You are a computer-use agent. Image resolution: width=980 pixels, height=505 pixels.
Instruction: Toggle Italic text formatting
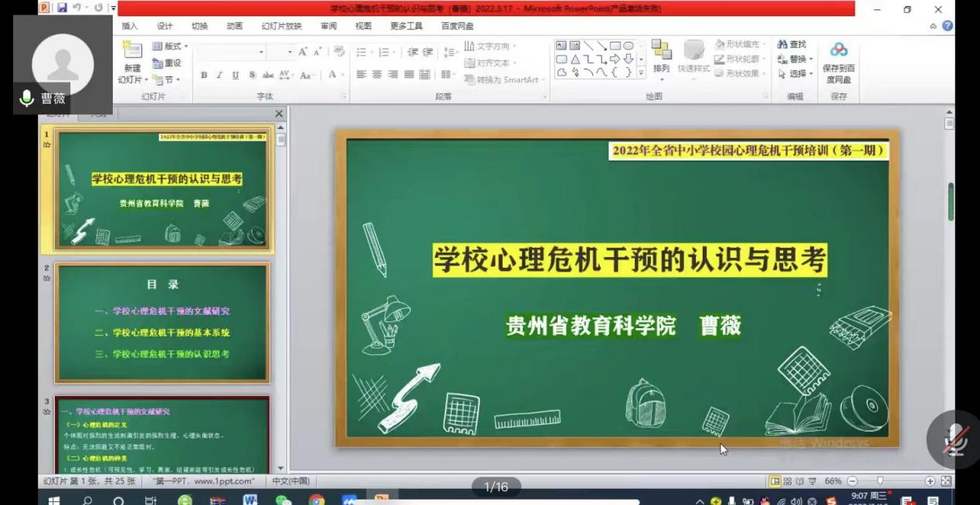(220, 75)
